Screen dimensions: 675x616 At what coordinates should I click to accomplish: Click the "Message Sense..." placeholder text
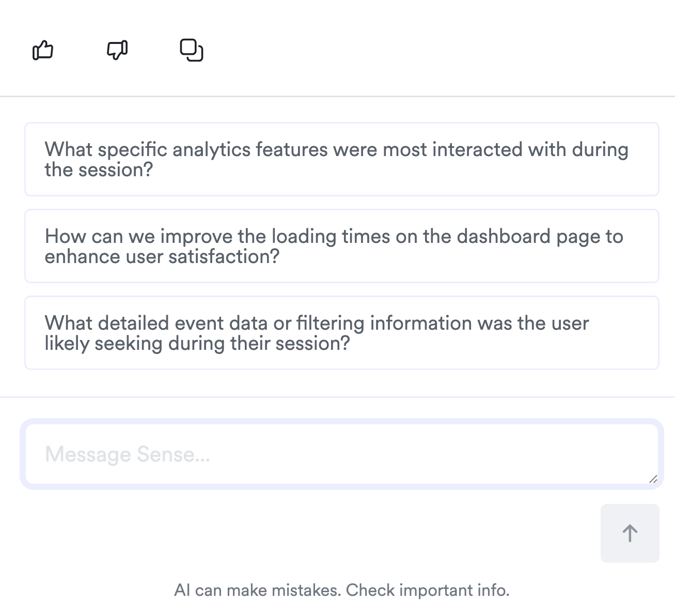click(128, 455)
